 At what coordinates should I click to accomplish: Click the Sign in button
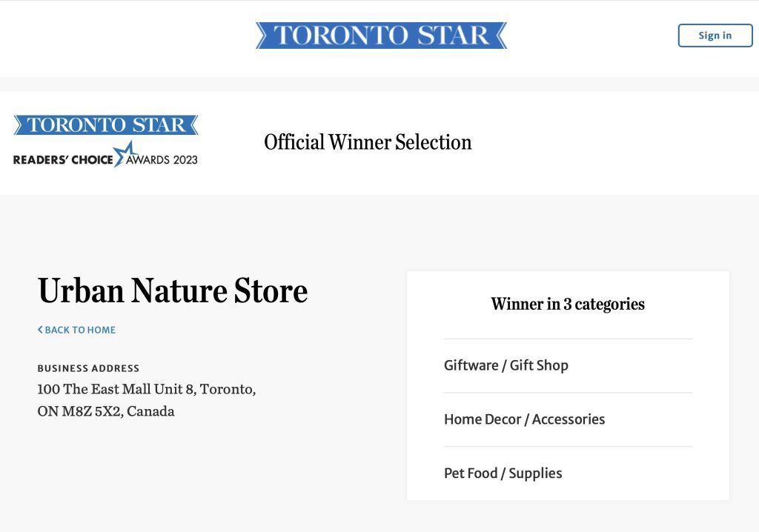pos(715,36)
